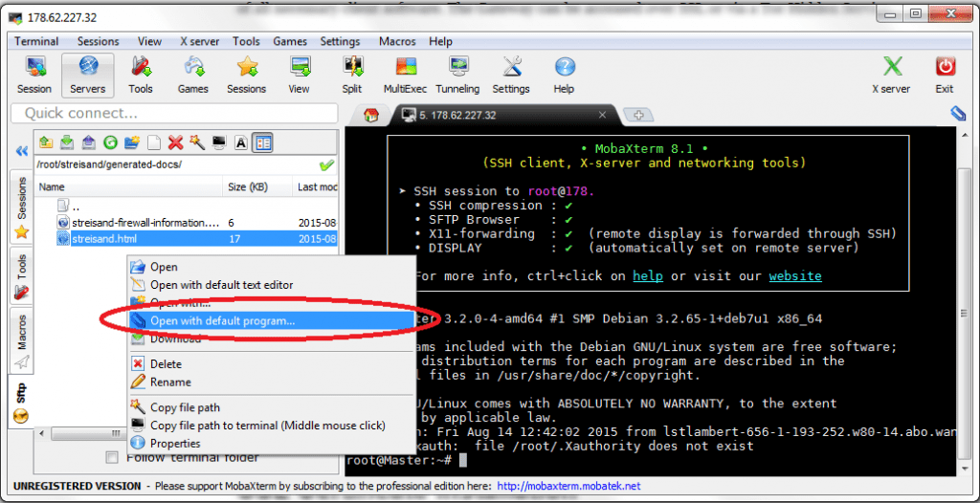Open the Tools toolbar icon

(x=141, y=76)
